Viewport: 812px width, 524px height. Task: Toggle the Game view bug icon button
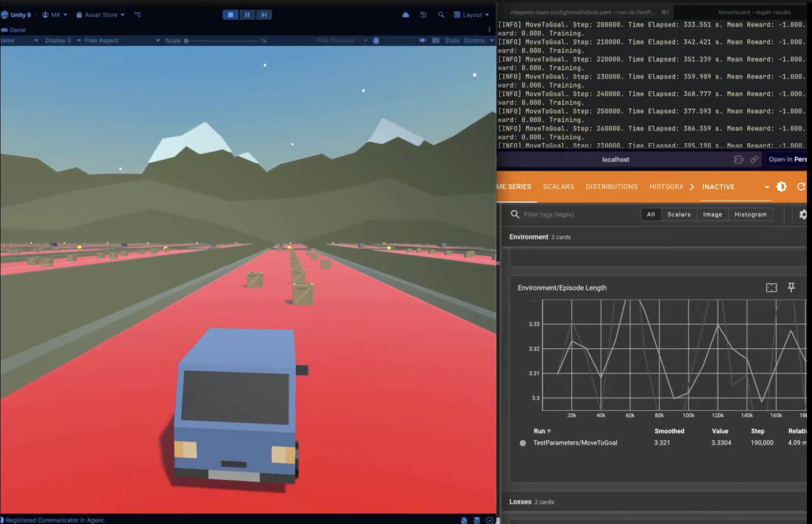point(376,40)
